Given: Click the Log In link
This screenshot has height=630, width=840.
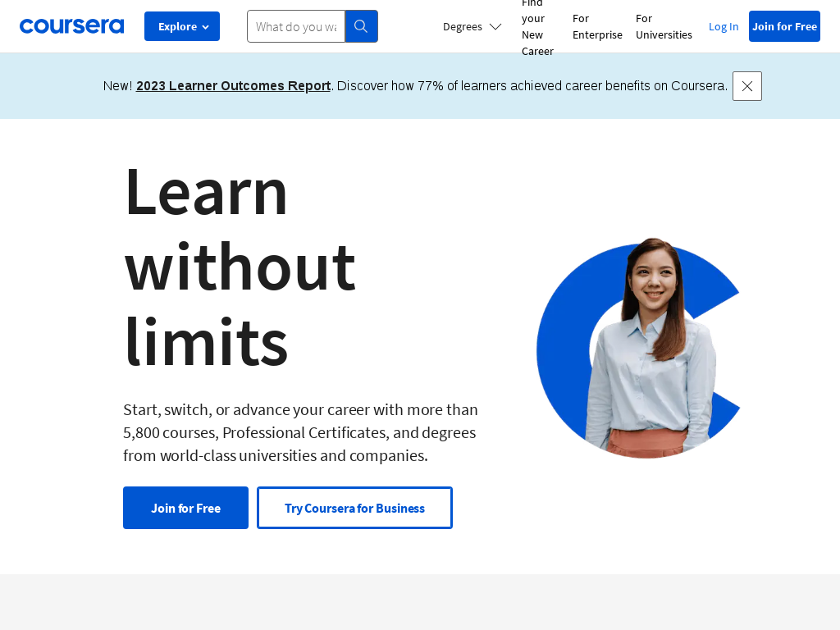Looking at the screenshot, I should pos(724,26).
